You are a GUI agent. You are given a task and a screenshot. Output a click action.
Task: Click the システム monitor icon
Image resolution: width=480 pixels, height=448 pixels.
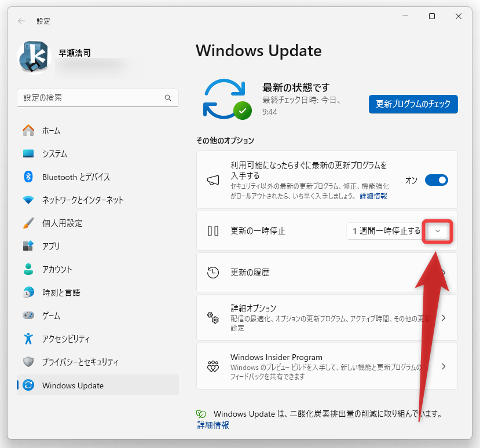coord(28,153)
